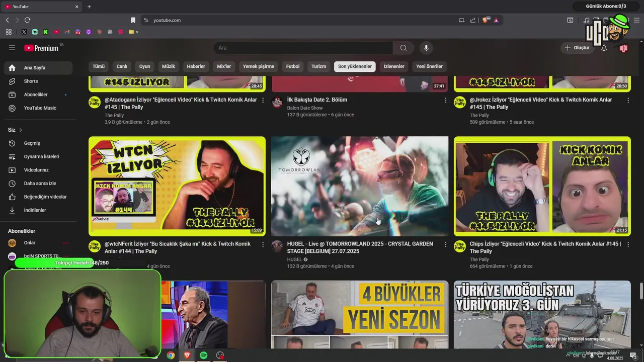Open the YouTube bookmark in bookmarks bar

tap(56, 32)
